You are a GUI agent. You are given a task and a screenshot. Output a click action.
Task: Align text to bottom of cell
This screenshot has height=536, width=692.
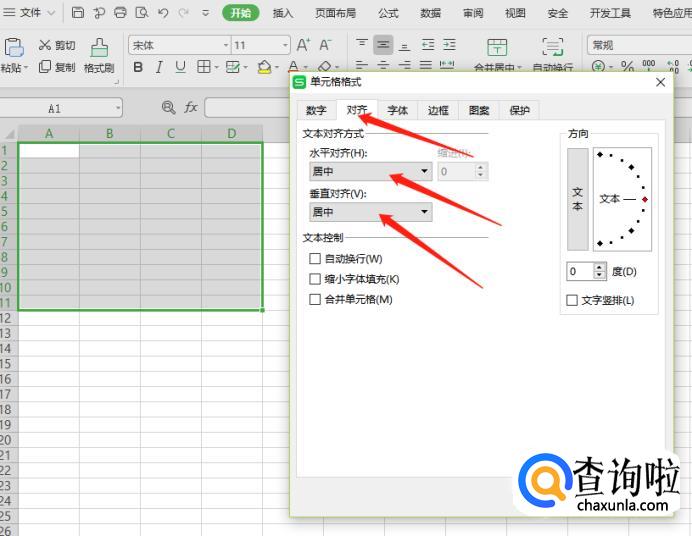404,45
